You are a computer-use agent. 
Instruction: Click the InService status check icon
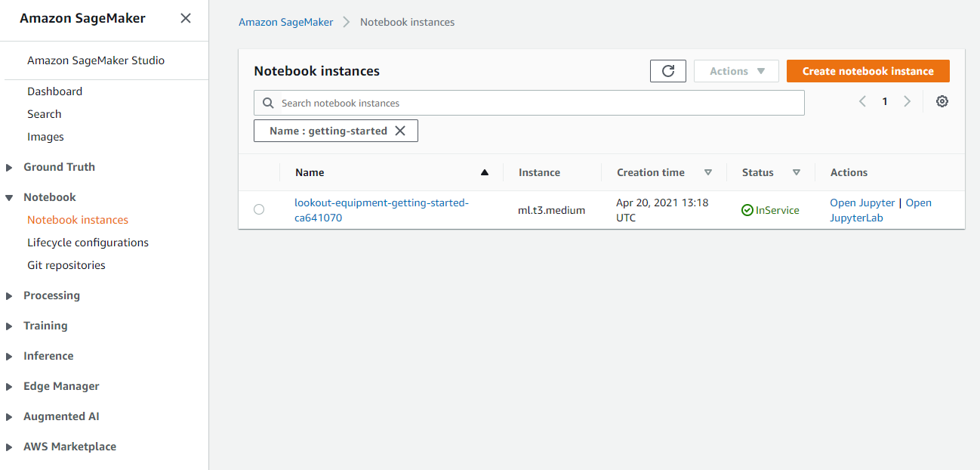747,210
